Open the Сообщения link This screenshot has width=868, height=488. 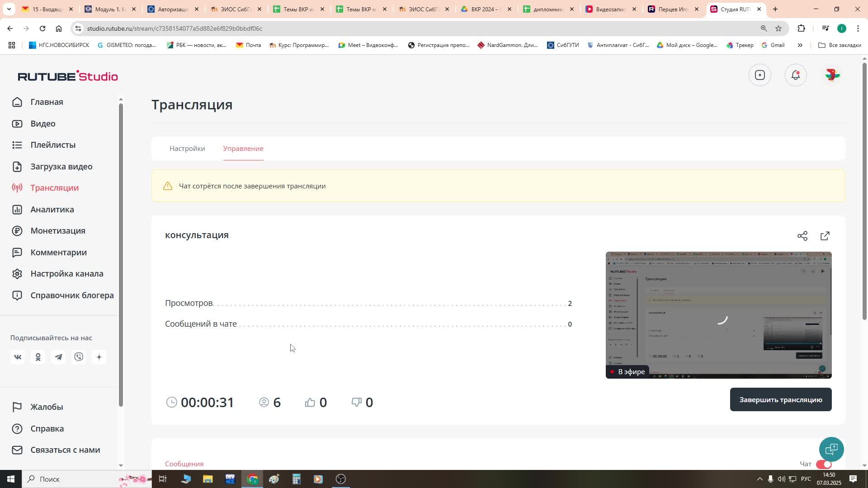pyautogui.click(x=184, y=464)
